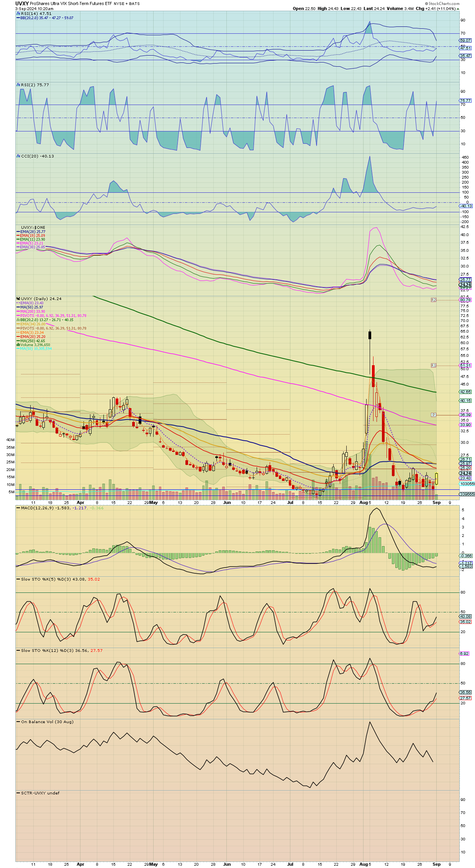The width and height of the screenshot is (475, 868).
Task: Click the 51.31 pivot price tag
Action: click(x=465, y=365)
